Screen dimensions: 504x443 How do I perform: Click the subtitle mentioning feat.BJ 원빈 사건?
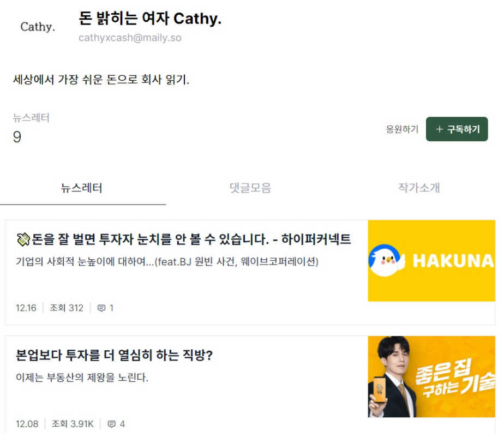click(167, 262)
